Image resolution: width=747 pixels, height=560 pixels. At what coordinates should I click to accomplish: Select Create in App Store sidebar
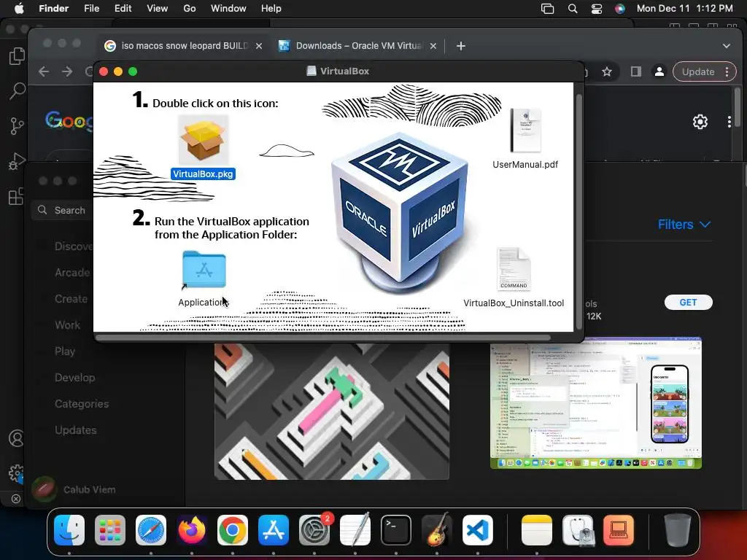pyautogui.click(x=71, y=298)
